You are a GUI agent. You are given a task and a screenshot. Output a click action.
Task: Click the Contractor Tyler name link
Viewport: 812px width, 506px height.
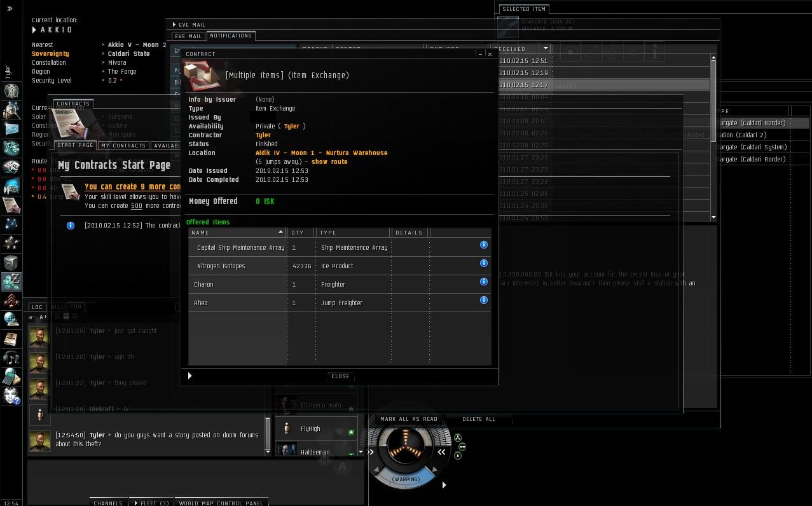coord(263,135)
